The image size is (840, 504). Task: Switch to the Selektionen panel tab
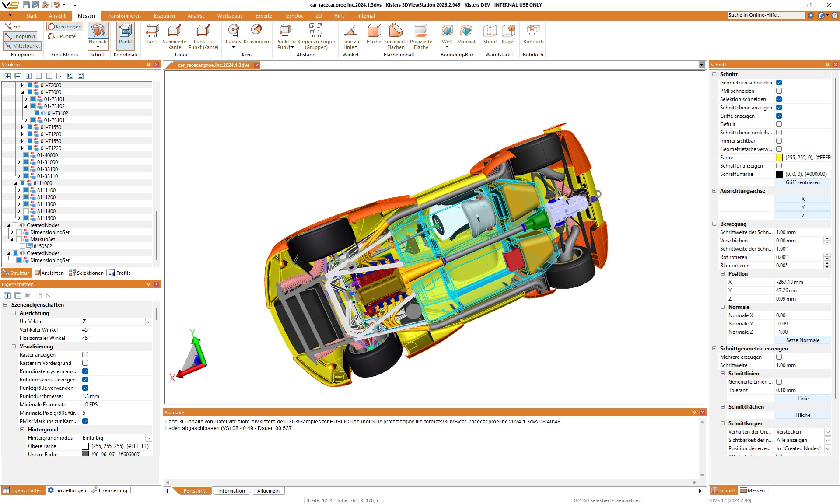click(x=87, y=273)
